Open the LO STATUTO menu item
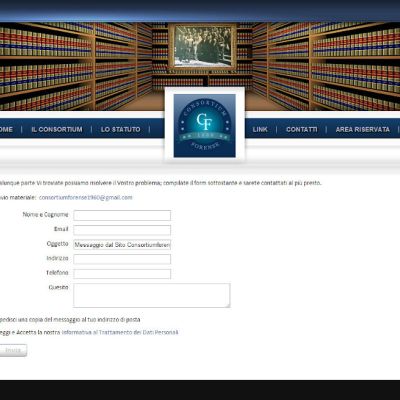 pyautogui.click(x=120, y=129)
